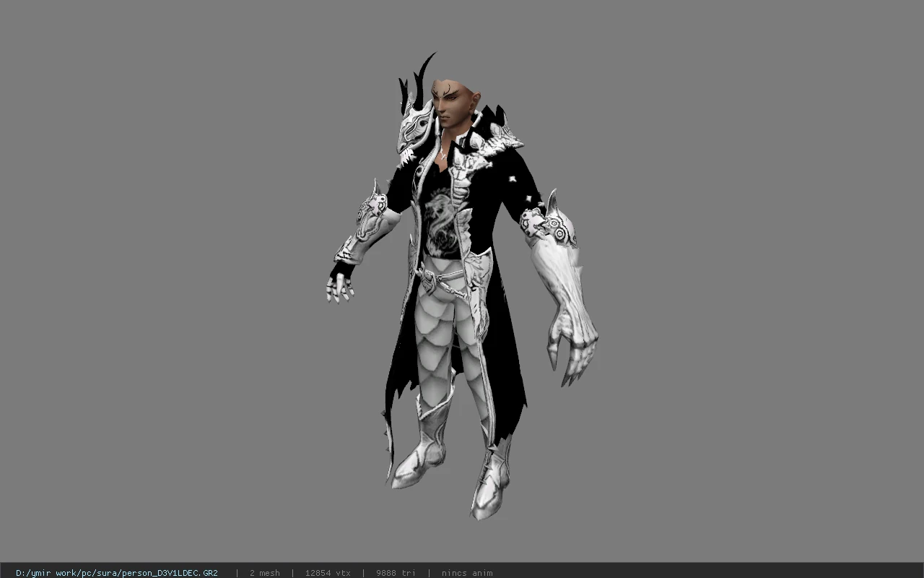This screenshot has width=924, height=578.
Task: Click the '12854 vtx' vertex count
Action: pos(328,573)
